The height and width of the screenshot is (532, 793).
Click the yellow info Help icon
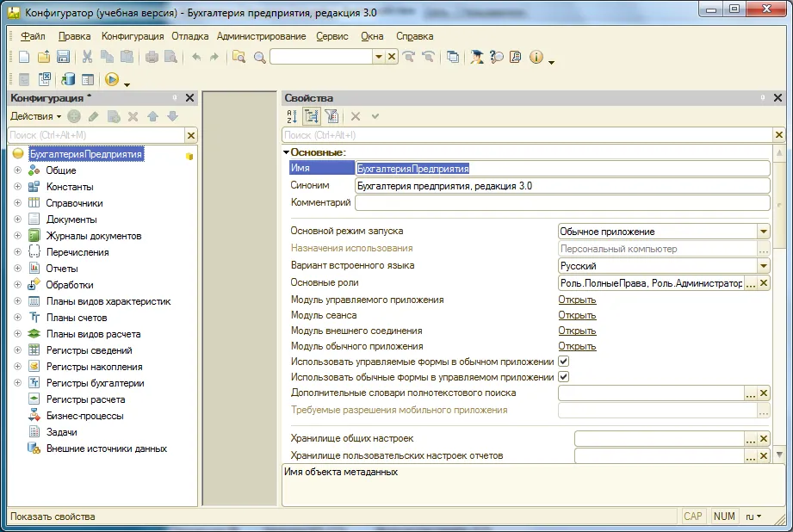click(x=536, y=57)
